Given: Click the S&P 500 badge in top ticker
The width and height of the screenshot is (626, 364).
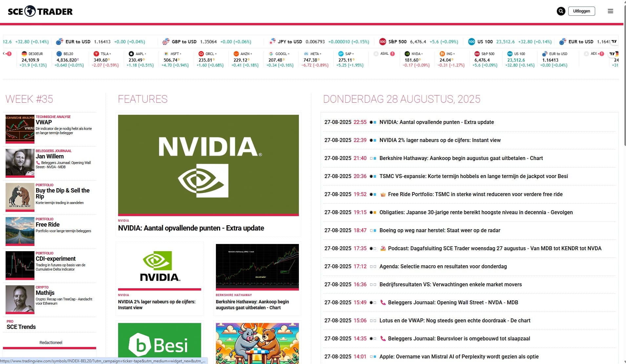Looking at the screenshot, I should point(383,42).
